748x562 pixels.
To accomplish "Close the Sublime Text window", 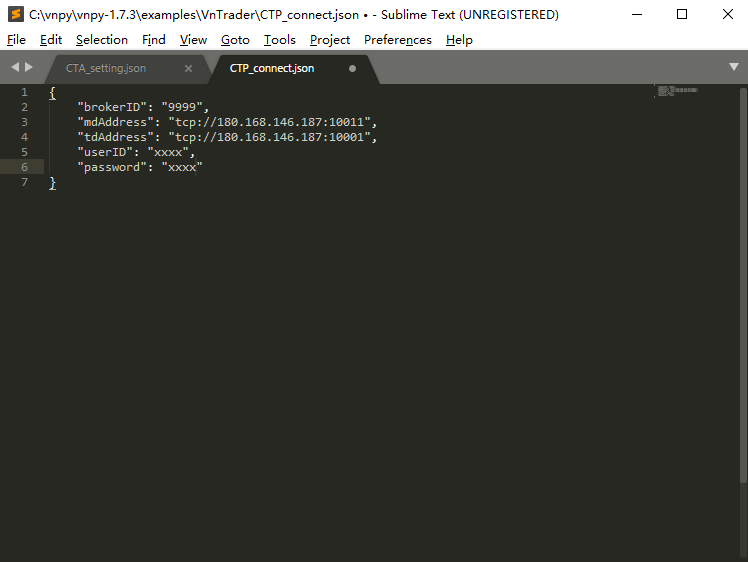I will click(727, 14).
